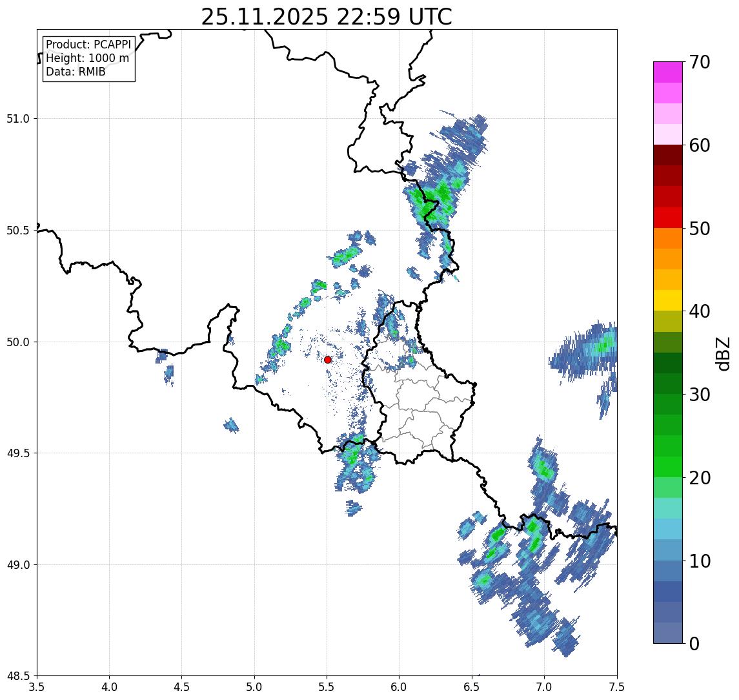
Task: Click the latitude axis label 50.0
Action: tap(17, 342)
